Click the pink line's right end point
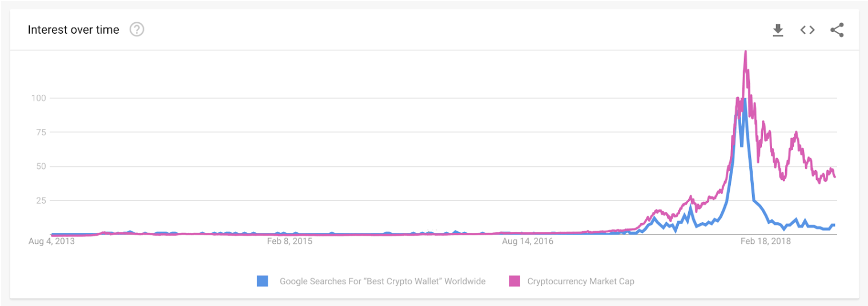The image size is (868, 306). click(835, 177)
